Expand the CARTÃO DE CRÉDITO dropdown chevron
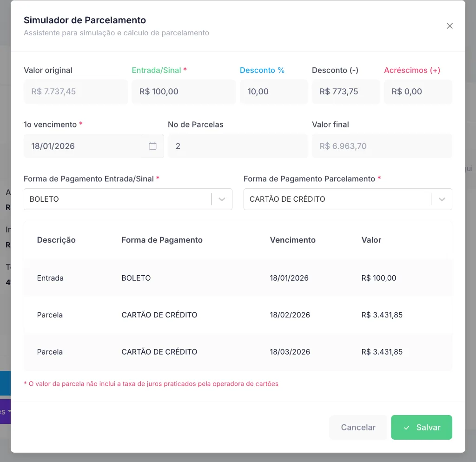Viewport: 476px width, 462px height. click(442, 199)
